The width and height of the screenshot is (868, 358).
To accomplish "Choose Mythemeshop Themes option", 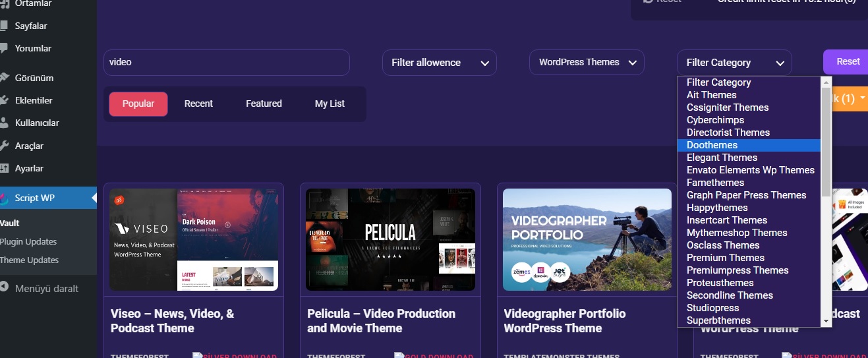I will coord(749,233).
